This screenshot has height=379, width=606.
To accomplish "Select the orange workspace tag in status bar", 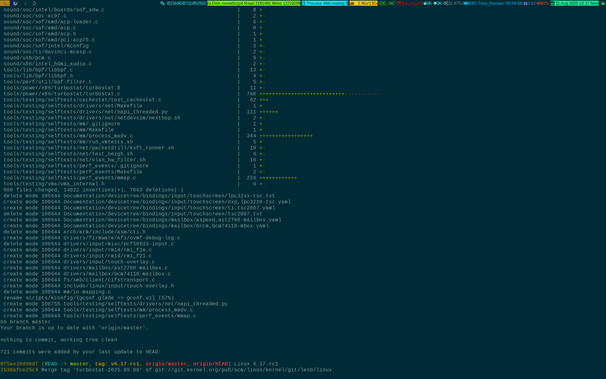I will point(5,3).
